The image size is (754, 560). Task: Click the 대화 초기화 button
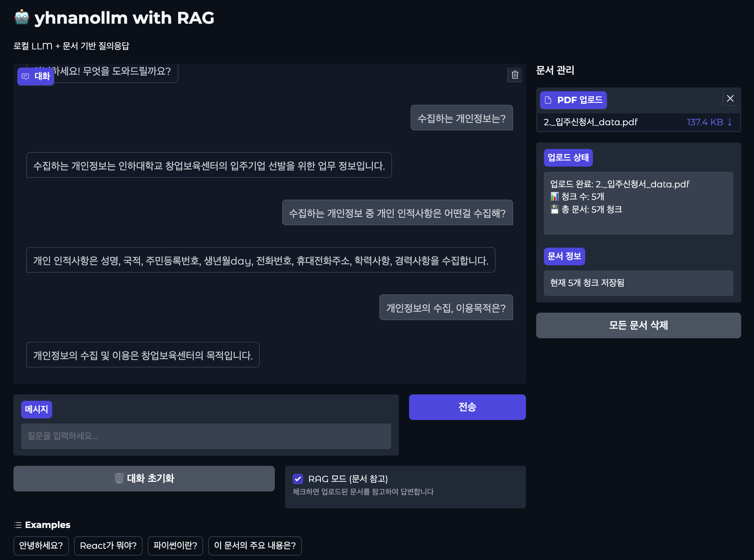click(144, 478)
